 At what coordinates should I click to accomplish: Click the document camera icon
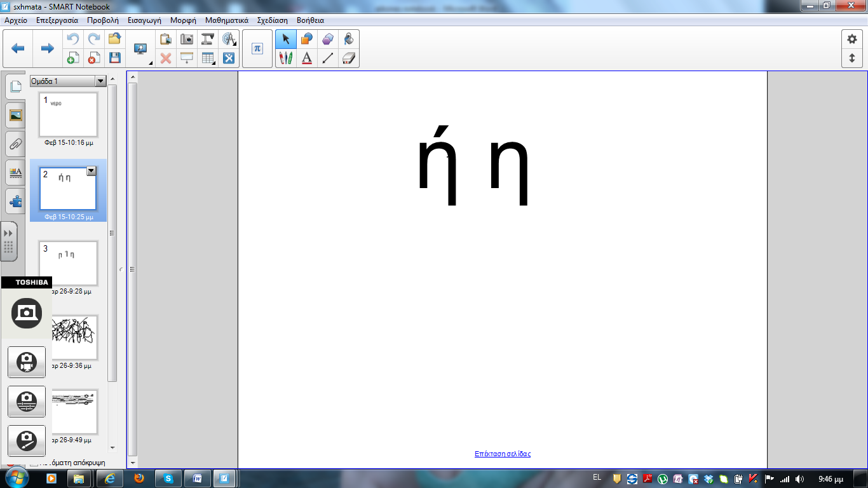point(208,39)
